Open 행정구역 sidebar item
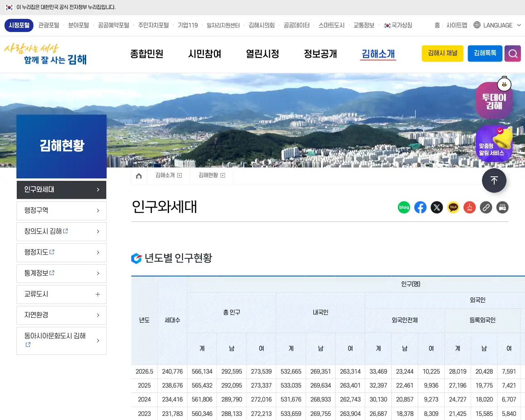The image size is (525, 420). pyautogui.click(x=62, y=211)
